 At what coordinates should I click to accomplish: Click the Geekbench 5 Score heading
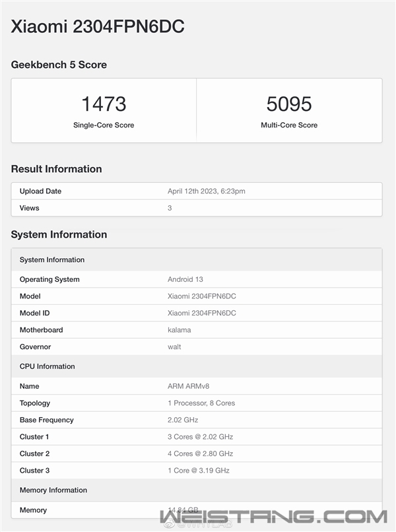pyautogui.click(x=59, y=65)
